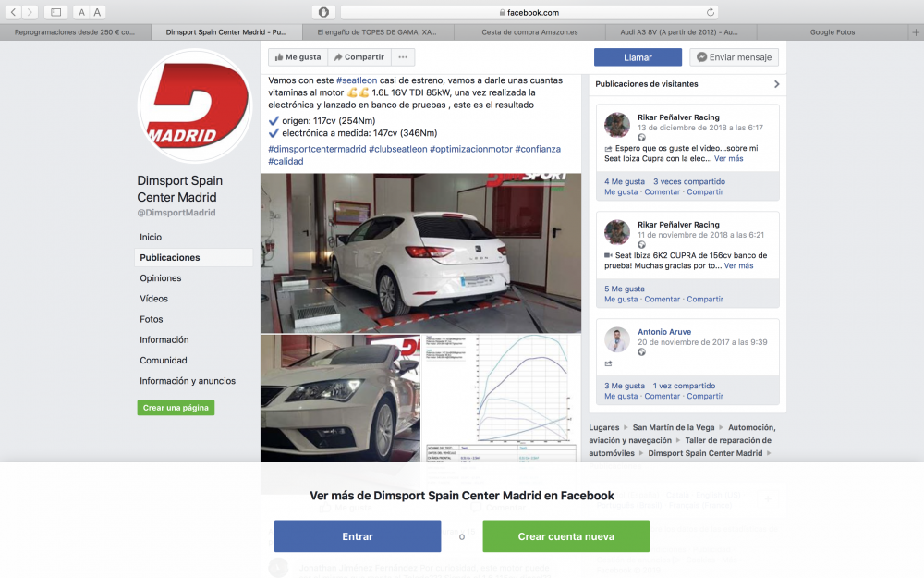Switch to Google Fotos tab
The width and height of the screenshot is (924, 578).
pos(833,32)
